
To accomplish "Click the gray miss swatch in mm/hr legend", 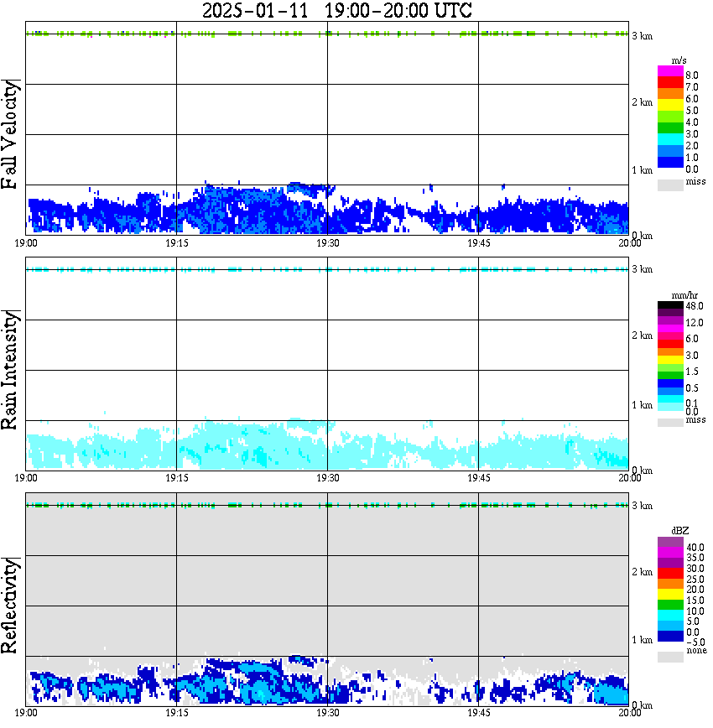I will pos(670,423).
